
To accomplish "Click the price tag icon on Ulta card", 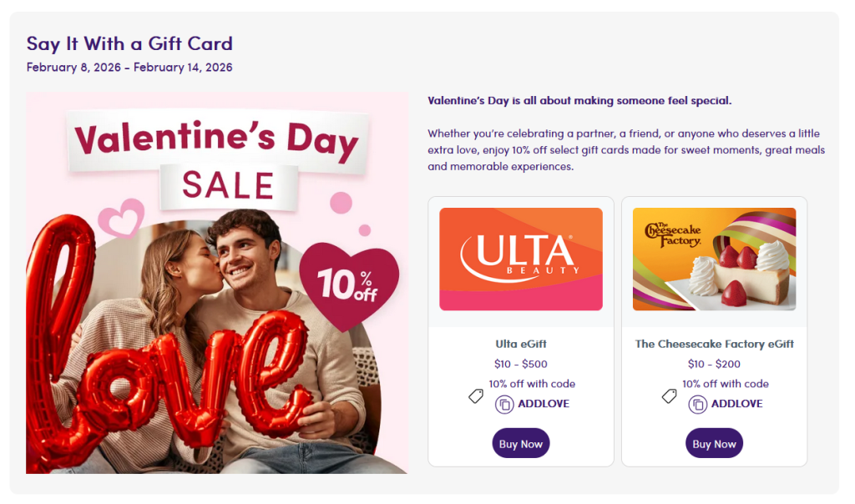I will pyautogui.click(x=476, y=396).
